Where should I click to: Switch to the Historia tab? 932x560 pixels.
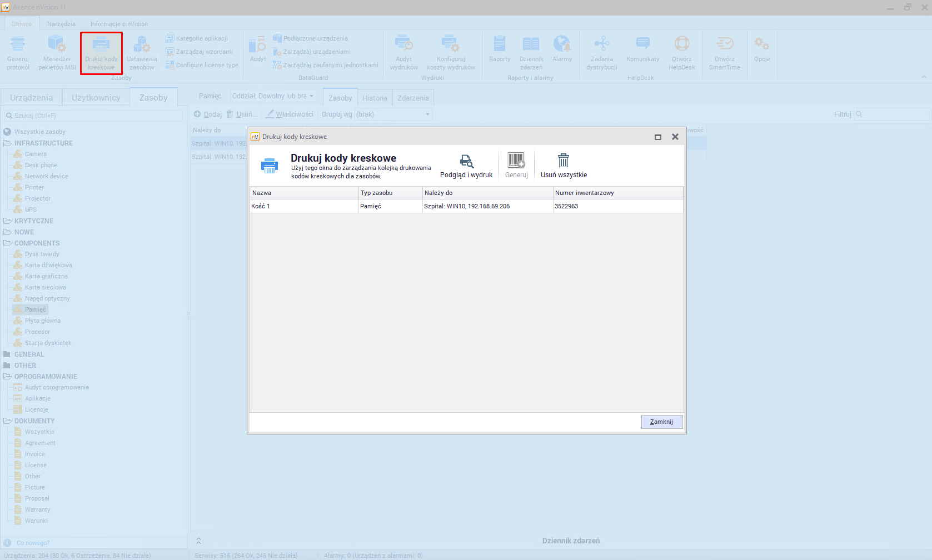click(x=375, y=98)
